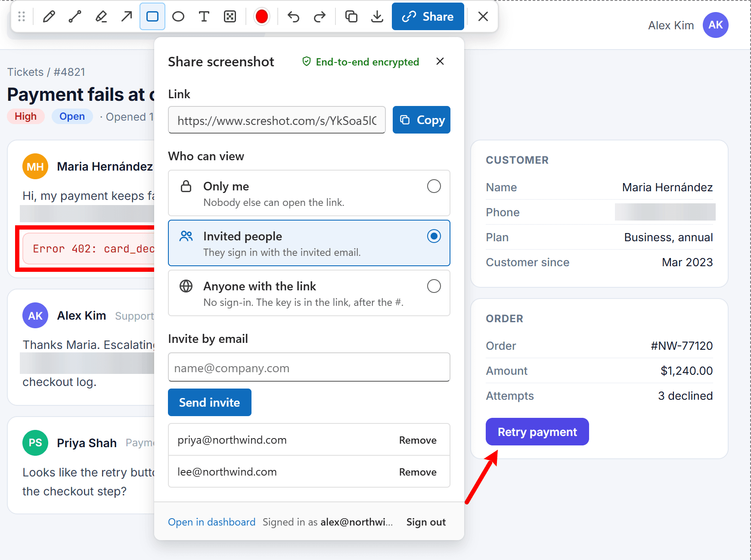751x560 pixels.
Task: Redo the annotation
Action: click(x=320, y=16)
